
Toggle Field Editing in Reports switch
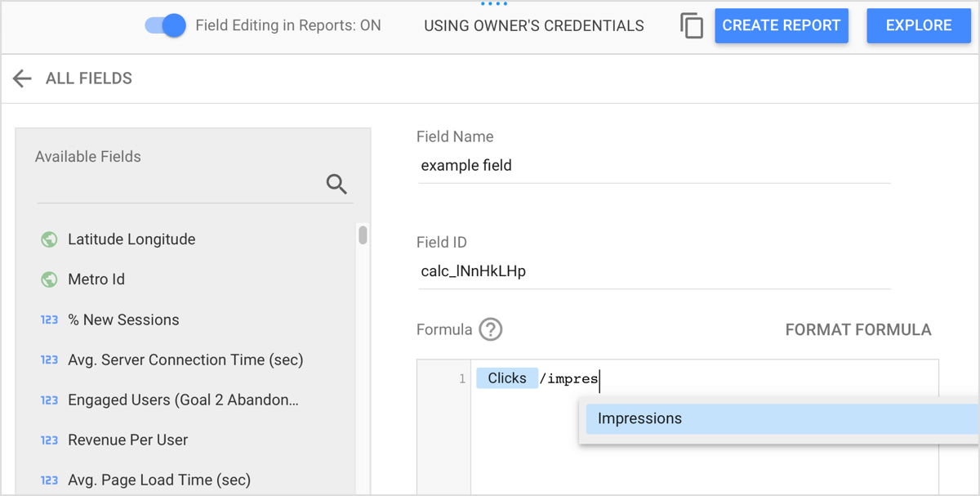click(166, 25)
